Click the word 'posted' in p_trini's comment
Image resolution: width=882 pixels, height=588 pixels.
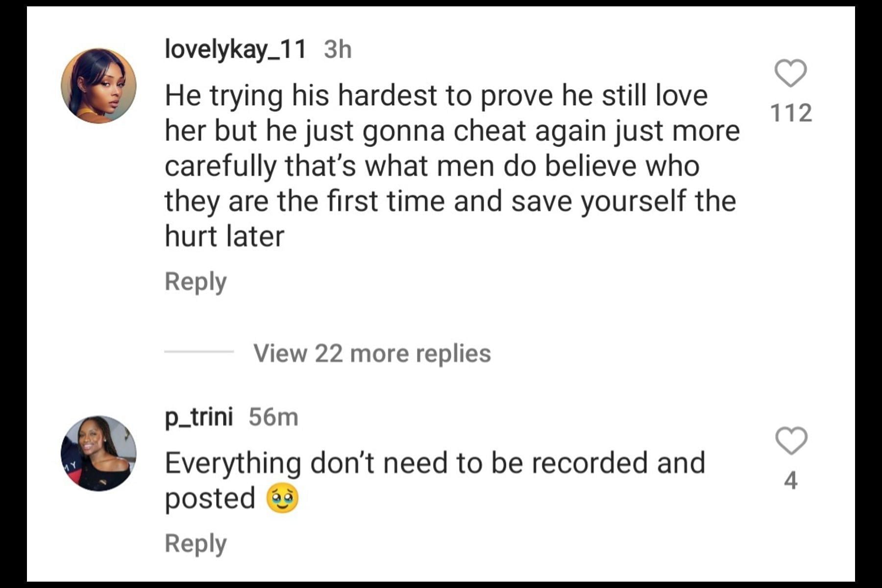[x=210, y=499]
